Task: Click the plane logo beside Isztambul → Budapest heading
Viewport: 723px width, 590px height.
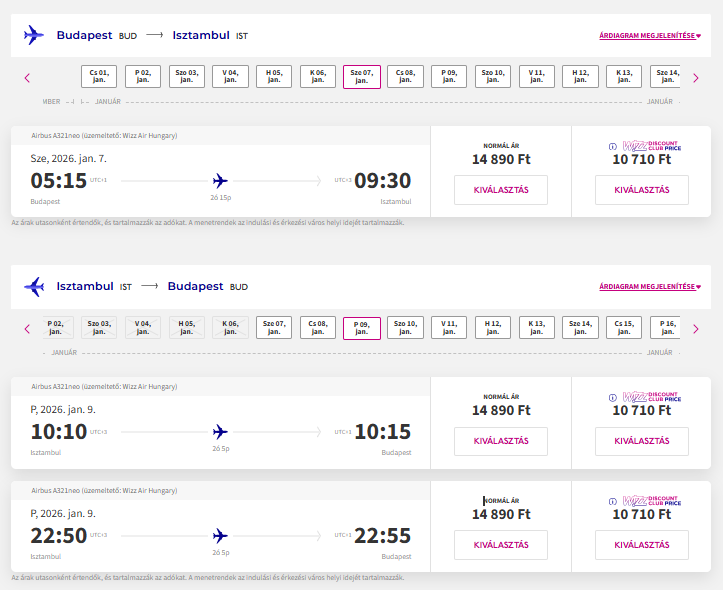Action: [34, 287]
